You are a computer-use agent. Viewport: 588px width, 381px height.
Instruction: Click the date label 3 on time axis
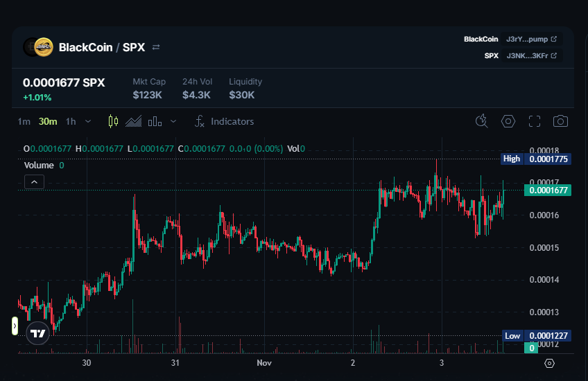(x=442, y=363)
